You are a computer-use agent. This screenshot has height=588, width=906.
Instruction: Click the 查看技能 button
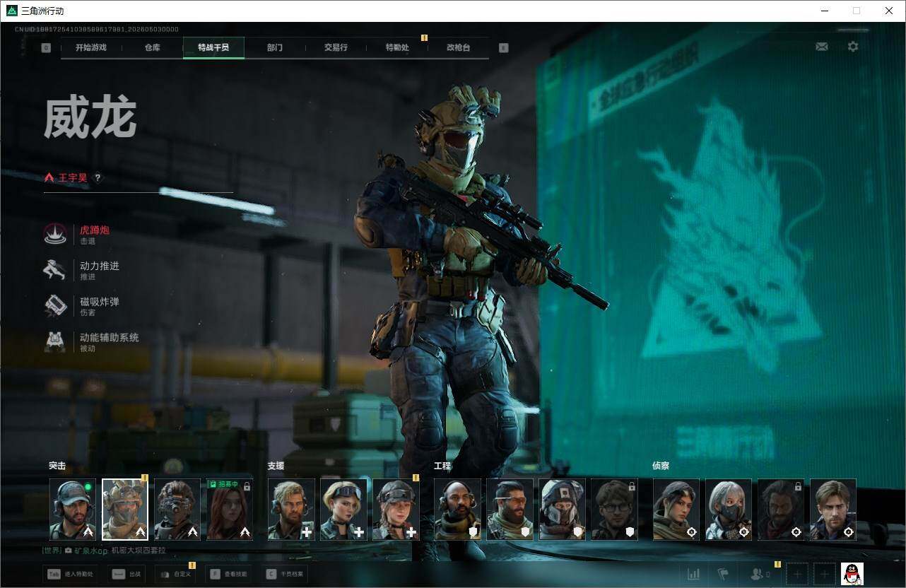(x=229, y=574)
